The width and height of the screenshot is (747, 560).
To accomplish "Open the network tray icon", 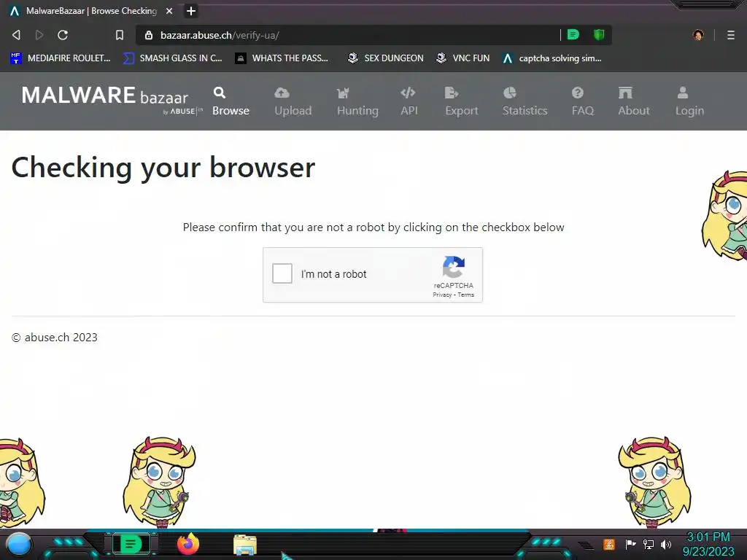I will click(x=648, y=544).
